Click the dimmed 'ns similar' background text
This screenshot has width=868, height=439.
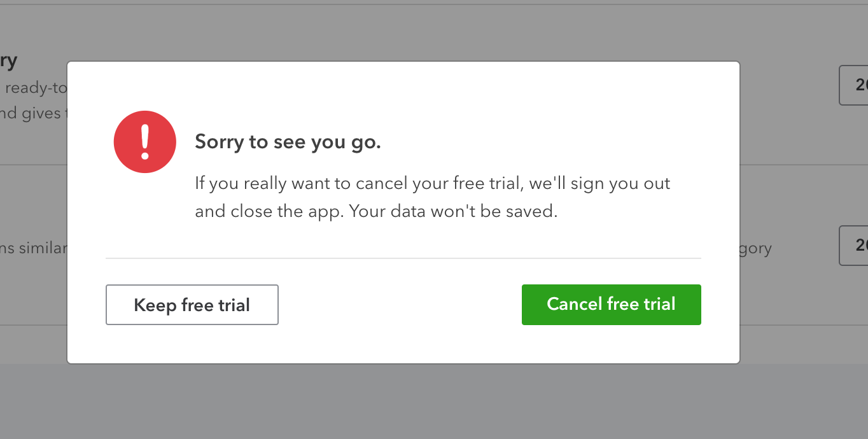click(x=33, y=247)
